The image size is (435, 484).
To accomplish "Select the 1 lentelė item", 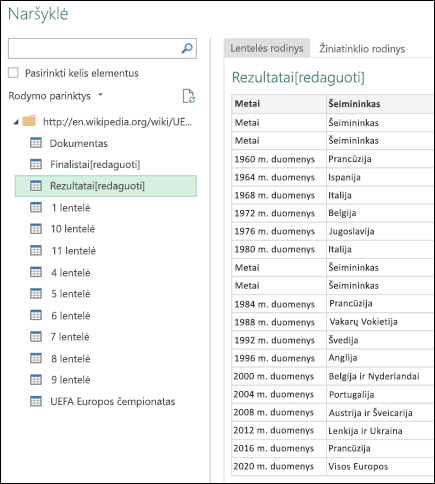I will tap(71, 208).
